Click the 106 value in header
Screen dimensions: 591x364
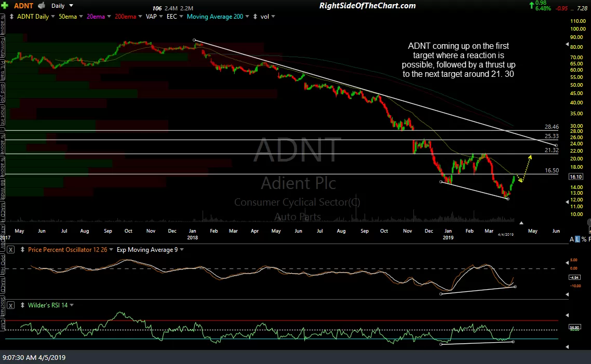(157, 8)
